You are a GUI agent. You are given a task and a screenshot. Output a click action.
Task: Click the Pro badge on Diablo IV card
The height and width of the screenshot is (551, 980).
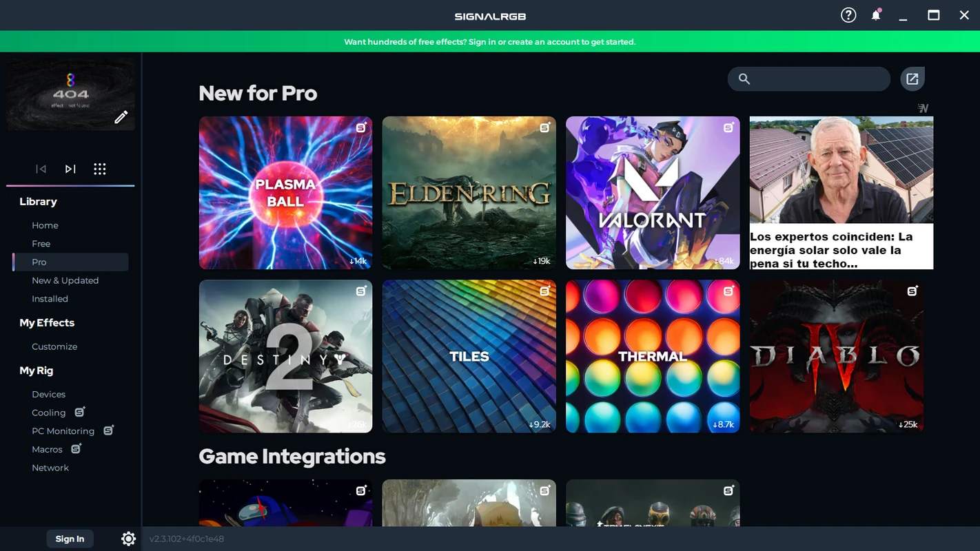(912, 291)
